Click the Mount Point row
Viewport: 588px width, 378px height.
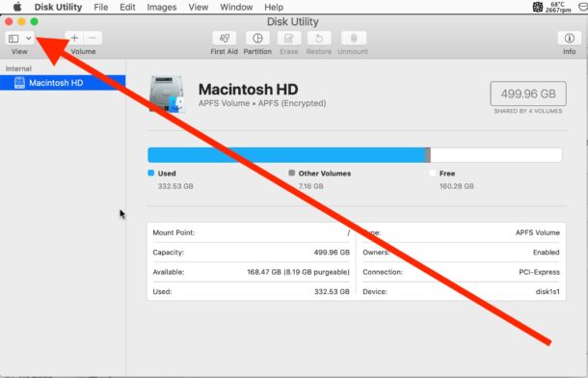(x=252, y=233)
